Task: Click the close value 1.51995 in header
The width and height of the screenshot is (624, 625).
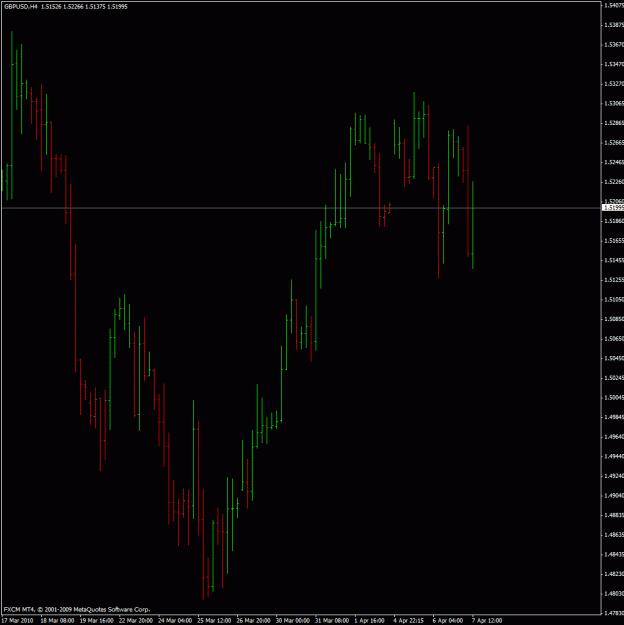Action: 117,6
